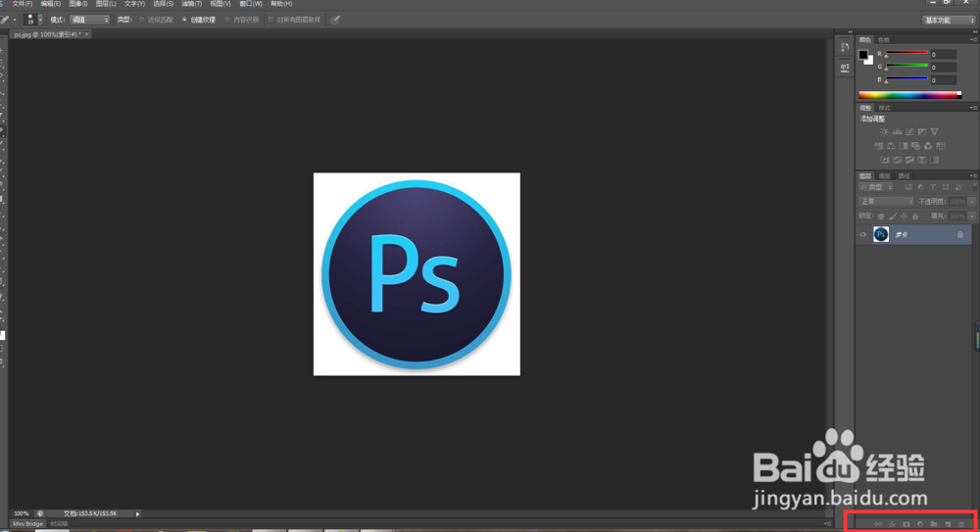Open the History panel icon in collapsed dock

[845, 47]
